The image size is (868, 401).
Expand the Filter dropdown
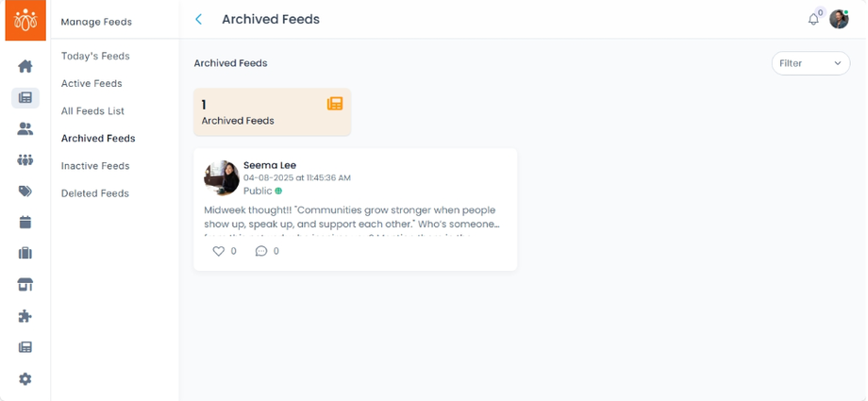click(x=810, y=63)
